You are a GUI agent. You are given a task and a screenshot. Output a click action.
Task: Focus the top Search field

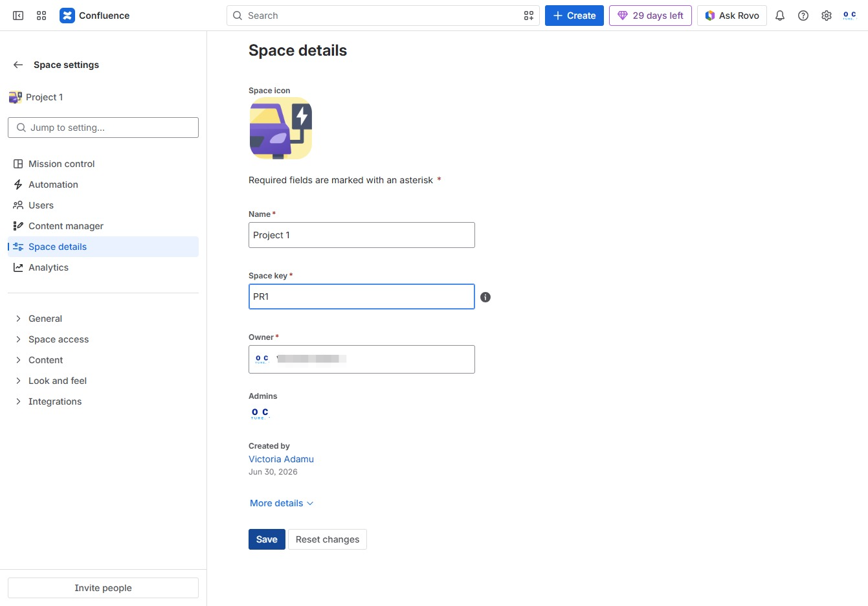pyautogui.click(x=383, y=16)
